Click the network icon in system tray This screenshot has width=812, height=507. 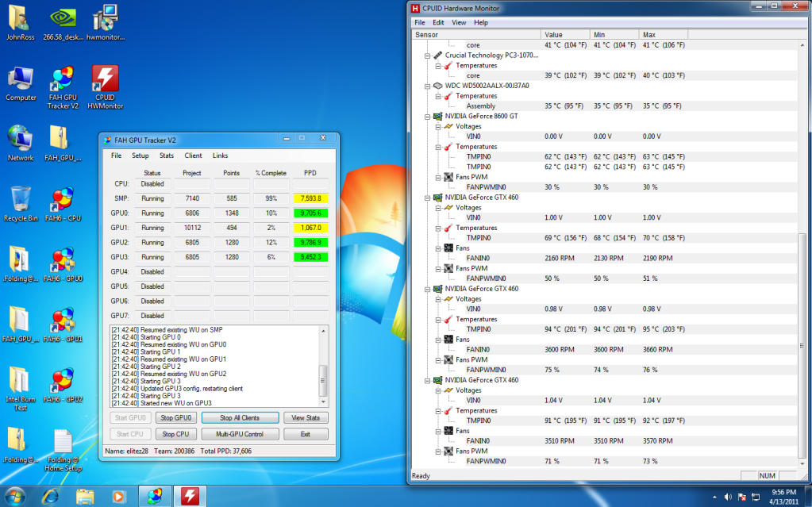point(755,497)
